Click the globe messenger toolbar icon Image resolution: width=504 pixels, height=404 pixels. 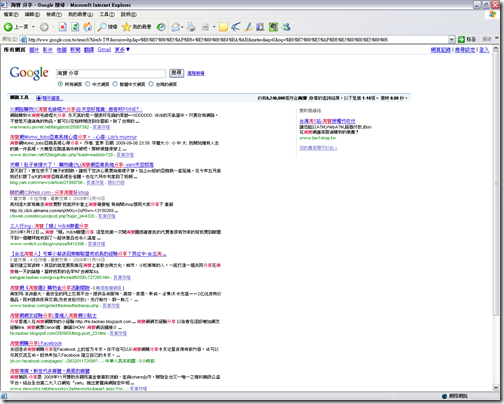pyautogui.click(x=286, y=27)
